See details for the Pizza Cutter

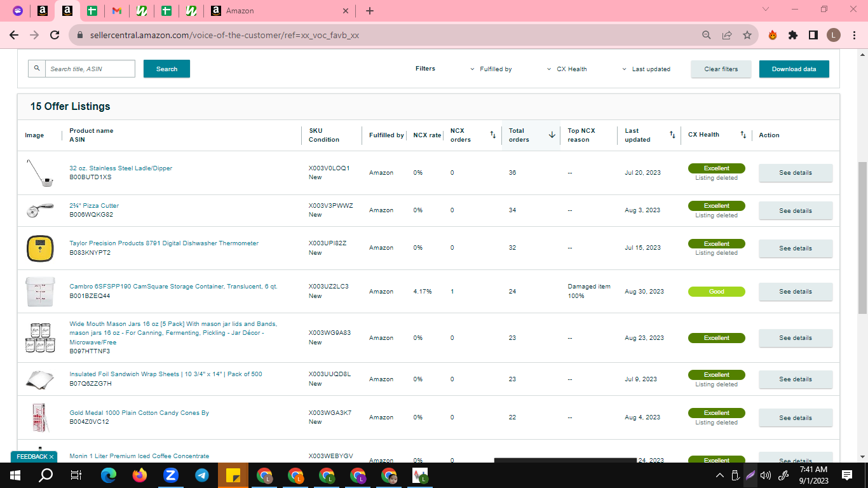tap(796, 210)
